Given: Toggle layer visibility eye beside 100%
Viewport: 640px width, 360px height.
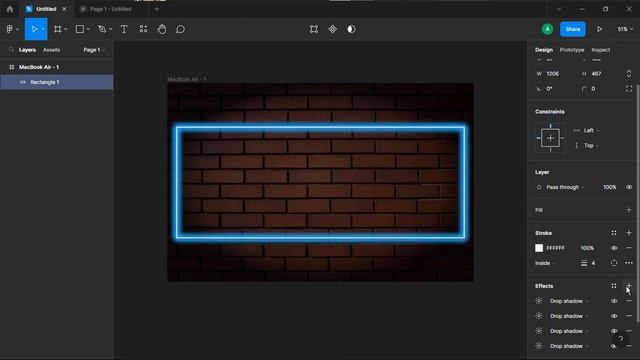Looking at the screenshot, I should click(629, 187).
